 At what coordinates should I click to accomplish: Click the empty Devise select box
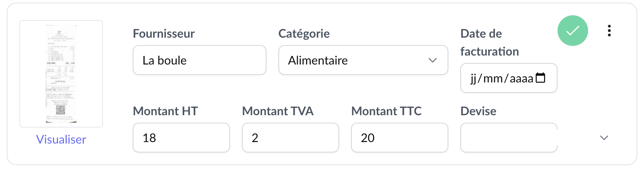[509, 138]
